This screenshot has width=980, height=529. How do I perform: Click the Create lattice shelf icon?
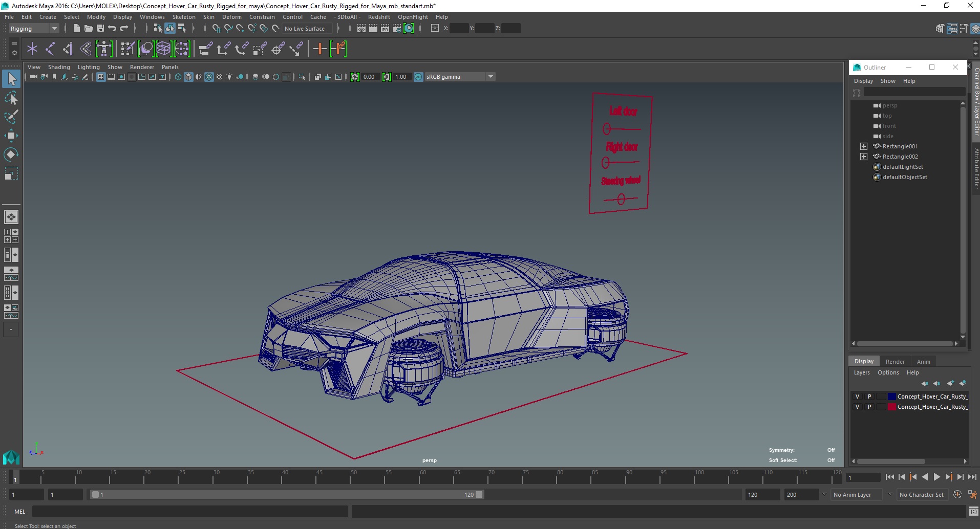[163, 49]
